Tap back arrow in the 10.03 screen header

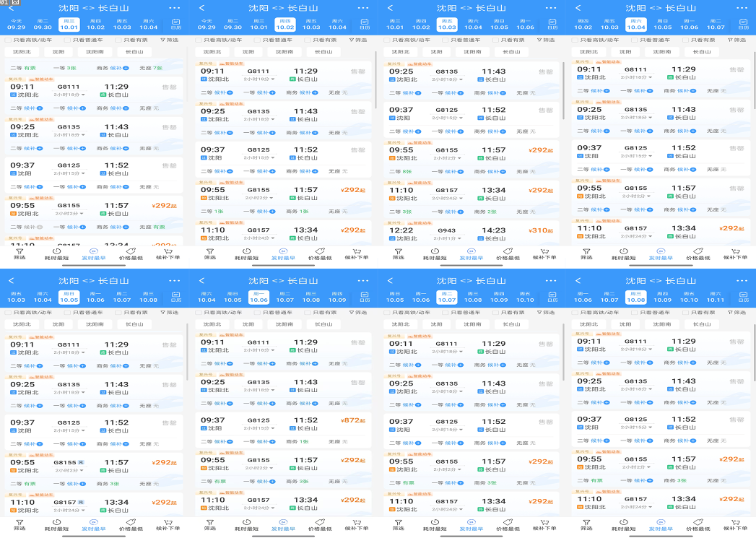[391, 8]
